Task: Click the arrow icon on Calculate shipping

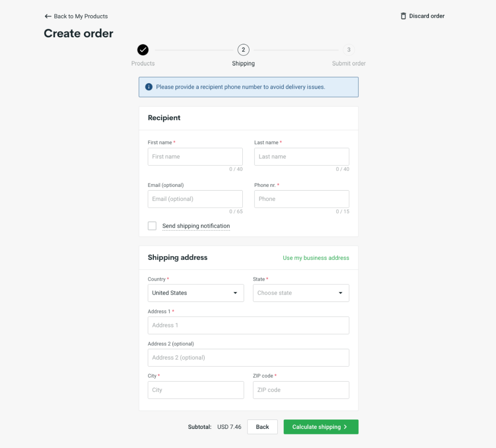Action: point(346,427)
